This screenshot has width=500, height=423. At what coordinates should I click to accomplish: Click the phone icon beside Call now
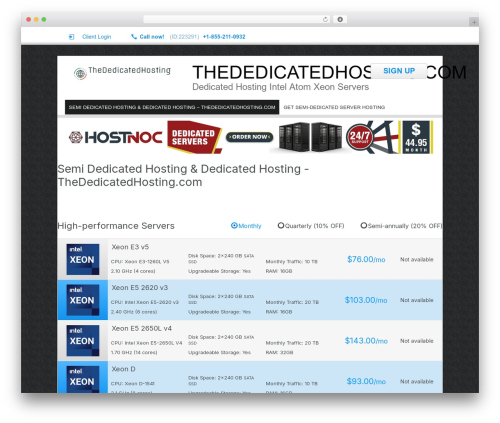pos(134,37)
